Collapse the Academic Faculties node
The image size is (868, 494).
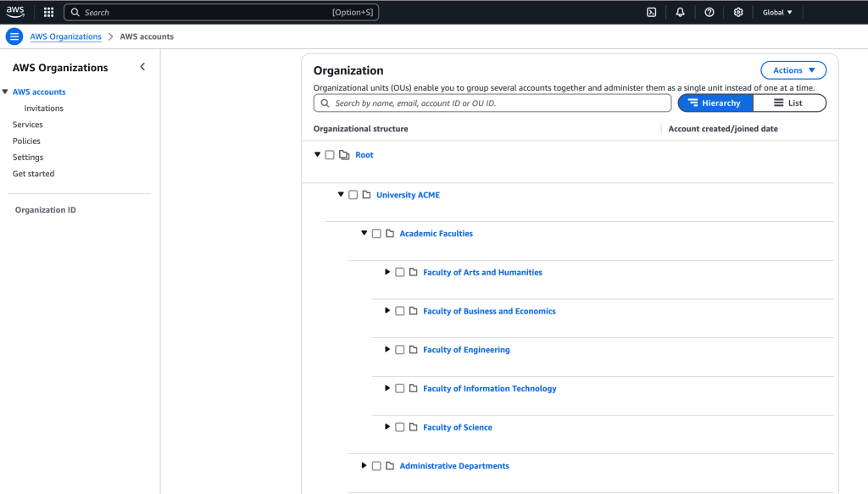pos(364,233)
